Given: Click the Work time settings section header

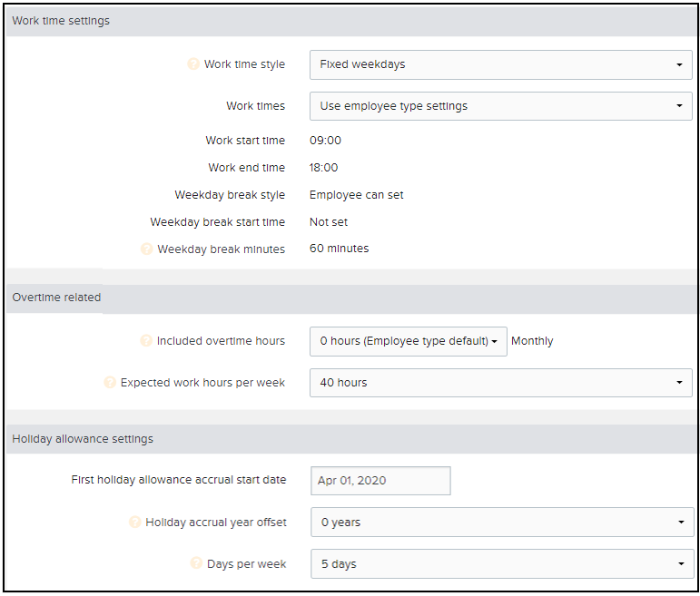Looking at the screenshot, I should [x=61, y=21].
